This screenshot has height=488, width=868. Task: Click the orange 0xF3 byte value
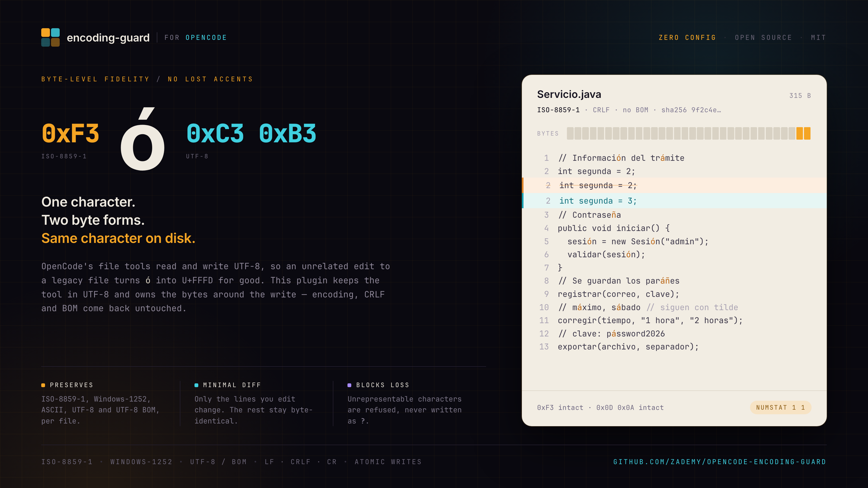pyautogui.click(x=71, y=134)
